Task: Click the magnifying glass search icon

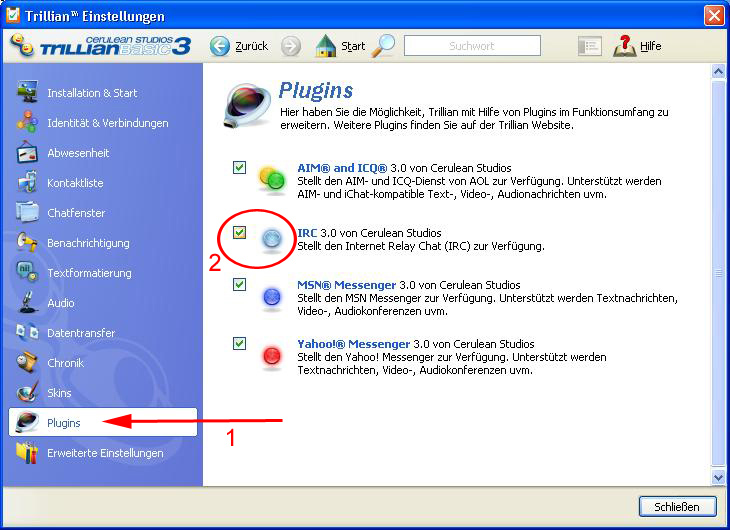Action: click(384, 46)
